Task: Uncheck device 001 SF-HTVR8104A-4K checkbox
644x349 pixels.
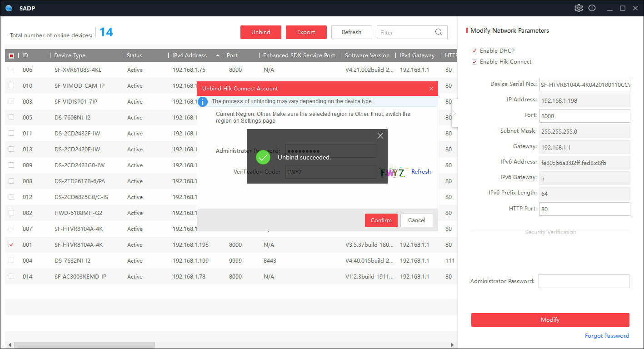Action: pyautogui.click(x=11, y=244)
